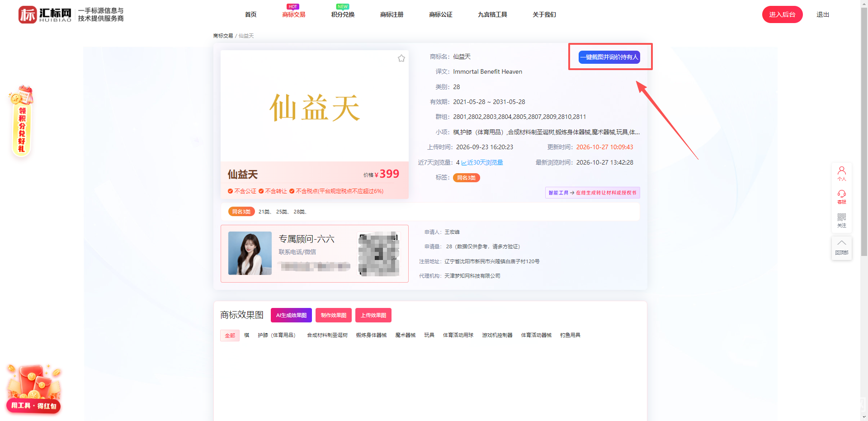This screenshot has width=868, height=421.
Task: Click the blurred consultant QR code
Action: click(379, 254)
